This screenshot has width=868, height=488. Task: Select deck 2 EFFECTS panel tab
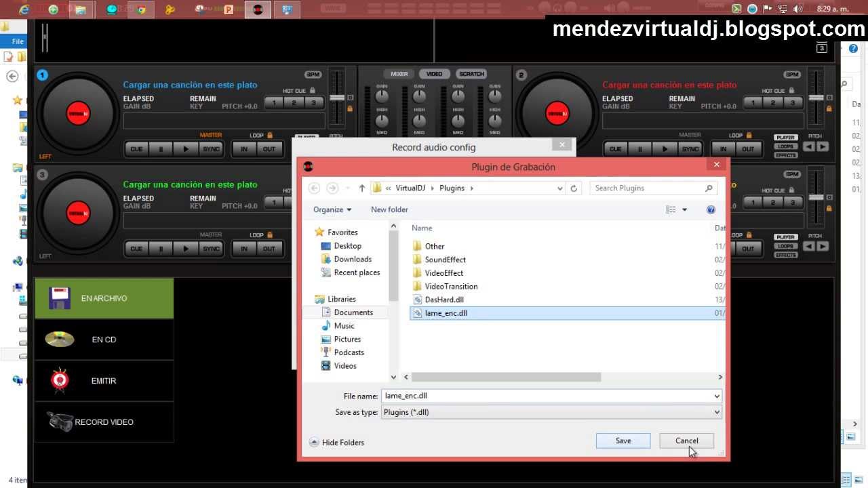[x=786, y=155]
